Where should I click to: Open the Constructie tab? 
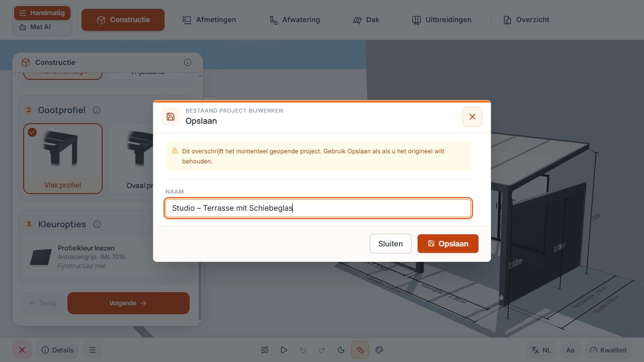(x=123, y=20)
